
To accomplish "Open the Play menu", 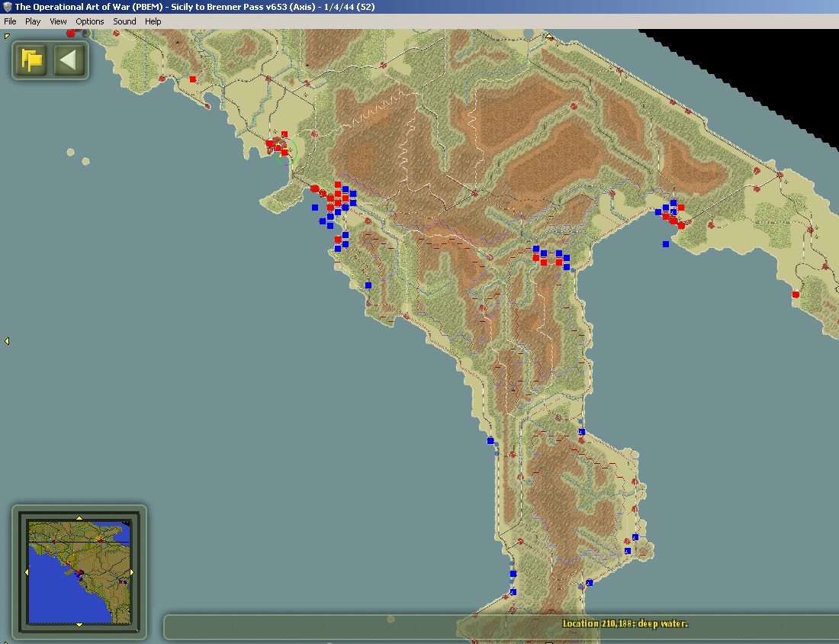I will tap(33, 21).
